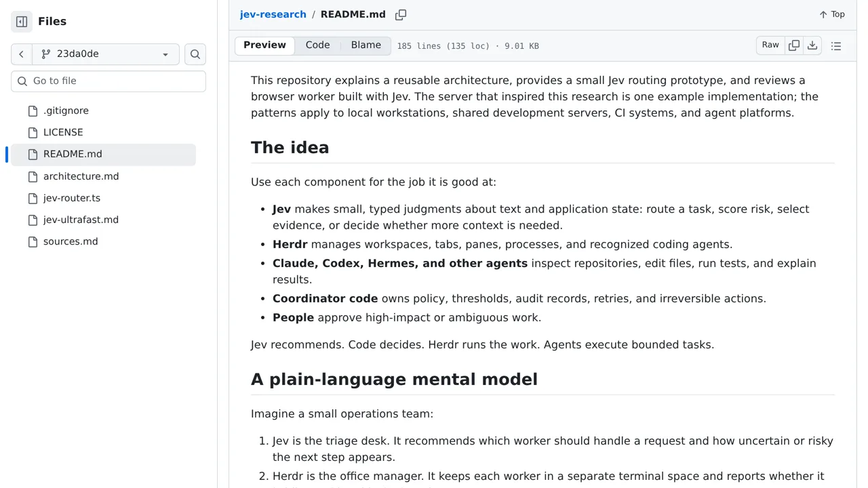The image size is (868, 488).
Task: Click 'Claude, Codex, Hermes, and other agents'
Action: [x=400, y=264]
